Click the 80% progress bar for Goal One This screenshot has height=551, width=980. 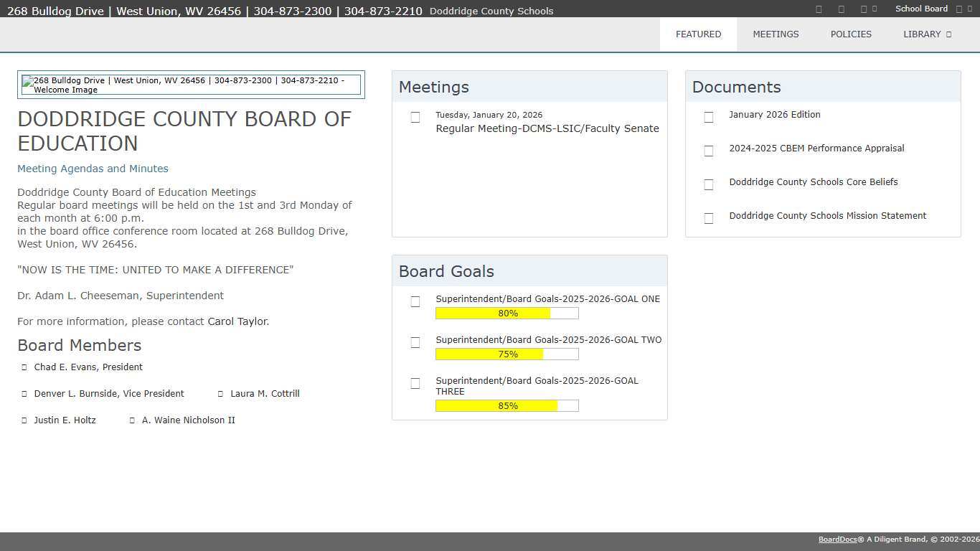click(507, 314)
